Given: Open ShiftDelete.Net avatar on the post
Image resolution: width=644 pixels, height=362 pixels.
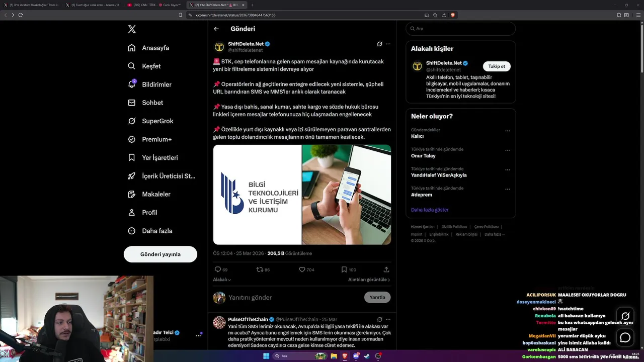Looking at the screenshot, I should point(219,47).
